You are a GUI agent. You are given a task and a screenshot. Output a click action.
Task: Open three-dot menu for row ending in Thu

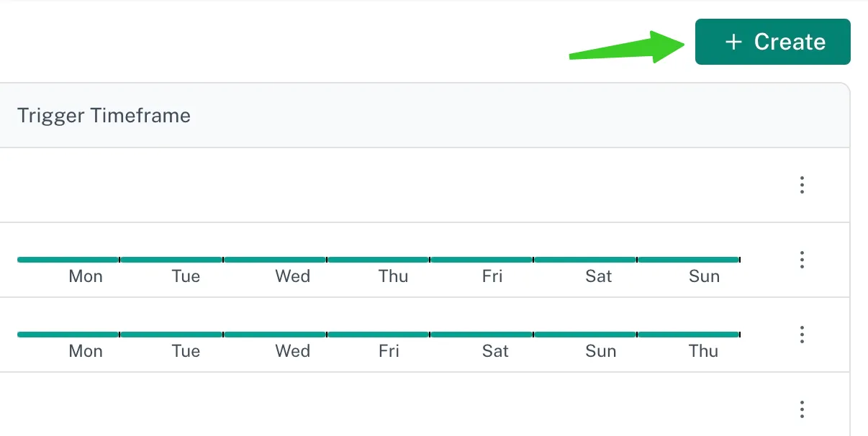(x=802, y=335)
